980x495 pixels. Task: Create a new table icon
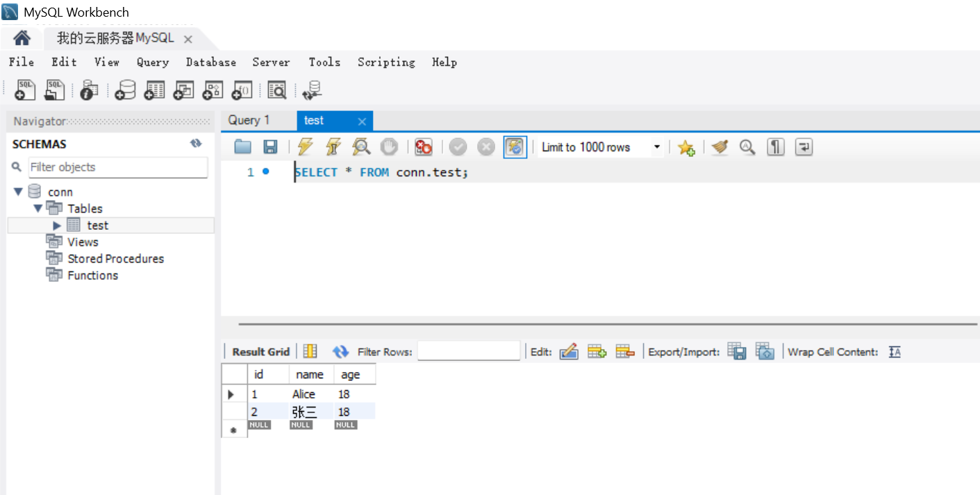154,90
